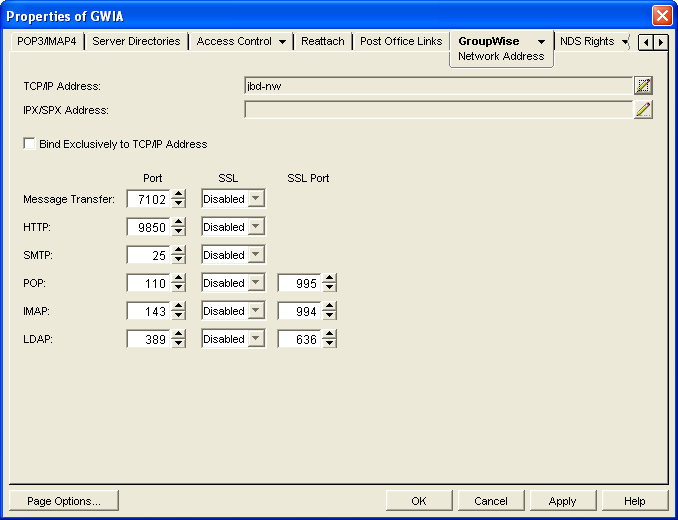This screenshot has width=678, height=520.
Task: Increase the HTTP port value
Action: pos(178,222)
